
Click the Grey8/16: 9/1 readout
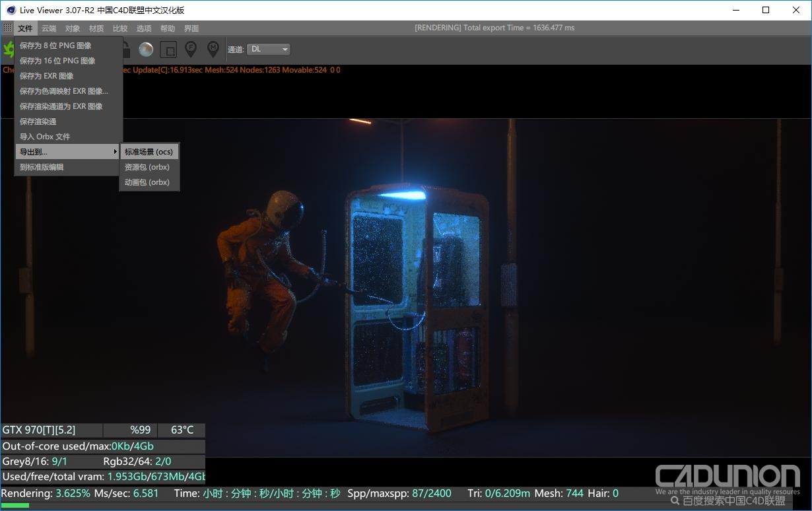pos(35,461)
